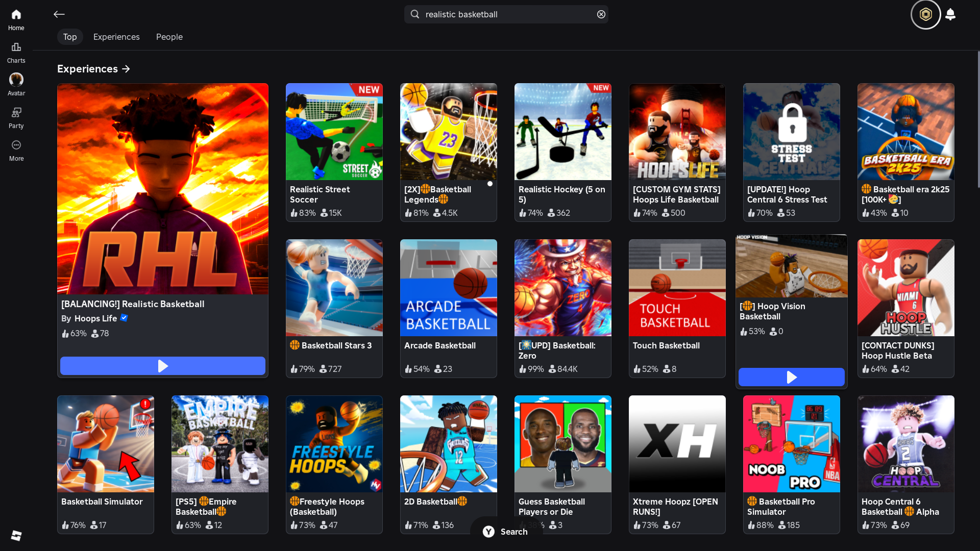Click the "Arcade Basketball" title text
Viewport: 980px width, 551px height.
(440, 345)
